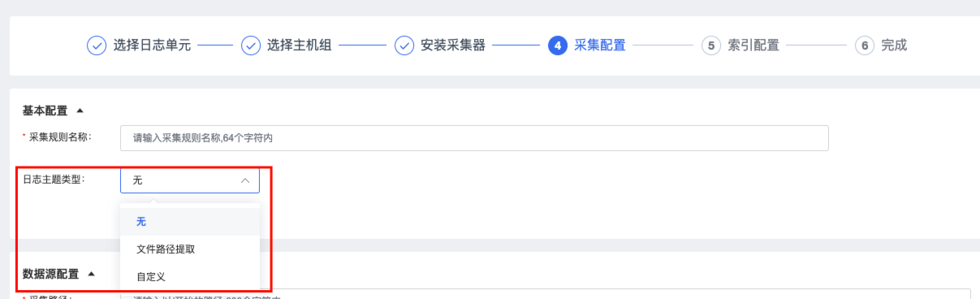Click the step 5 circle icon
Image resolution: width=980 pixels, height=299 pixels.
711,45
